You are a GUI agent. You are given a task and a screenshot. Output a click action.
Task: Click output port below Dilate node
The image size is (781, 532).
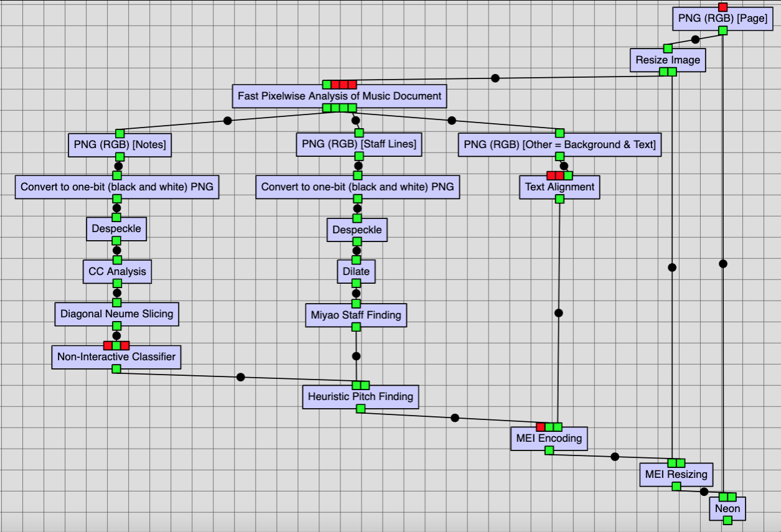(356, 284)
